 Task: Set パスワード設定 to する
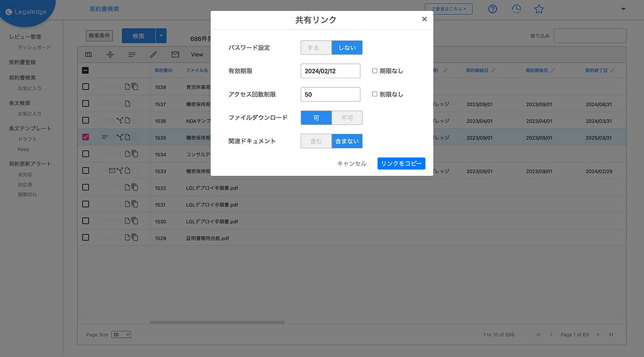[x=316, y=48]
